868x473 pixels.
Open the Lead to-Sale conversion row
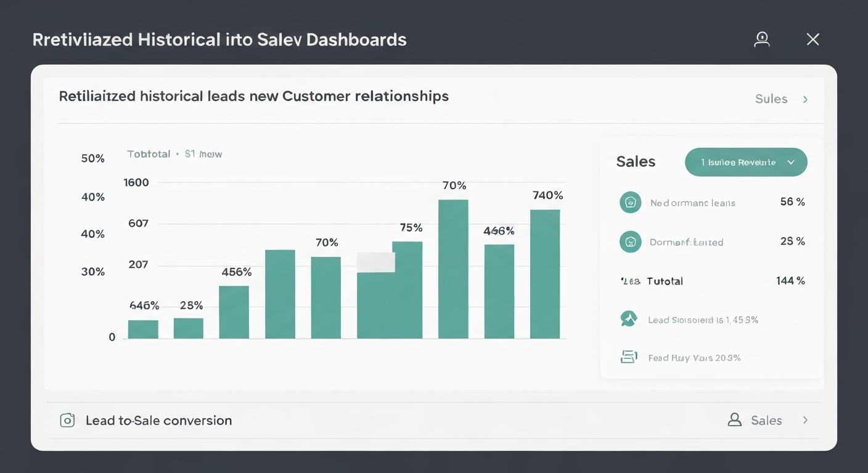(434, 421)
